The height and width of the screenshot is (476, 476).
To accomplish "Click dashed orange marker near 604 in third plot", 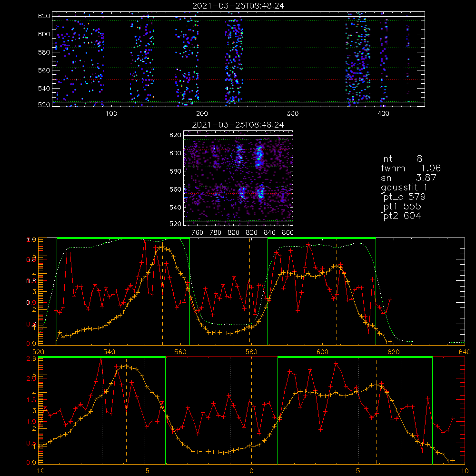I will click(337, 291).
